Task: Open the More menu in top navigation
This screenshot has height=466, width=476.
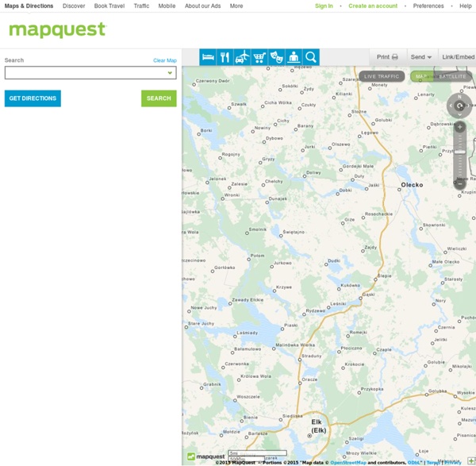Action: [236, 6]
